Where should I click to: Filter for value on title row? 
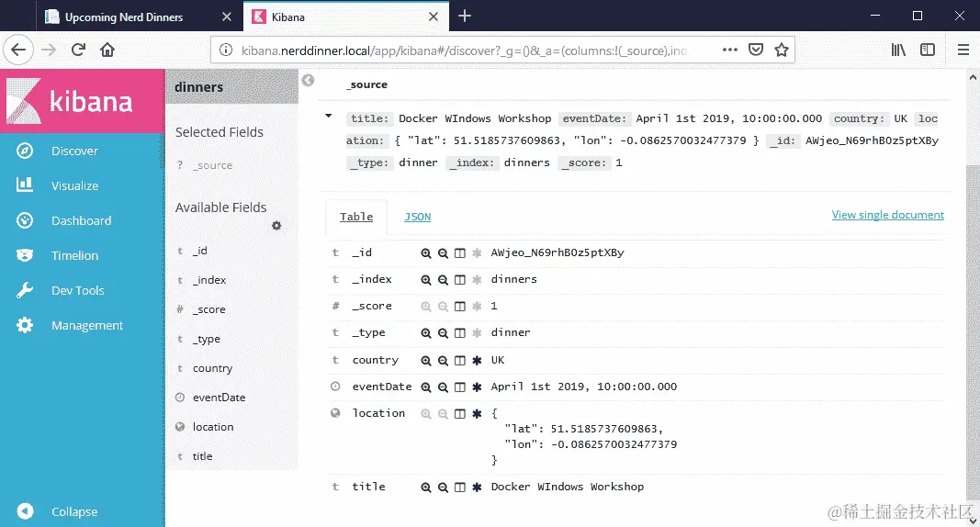click(425, 487)
